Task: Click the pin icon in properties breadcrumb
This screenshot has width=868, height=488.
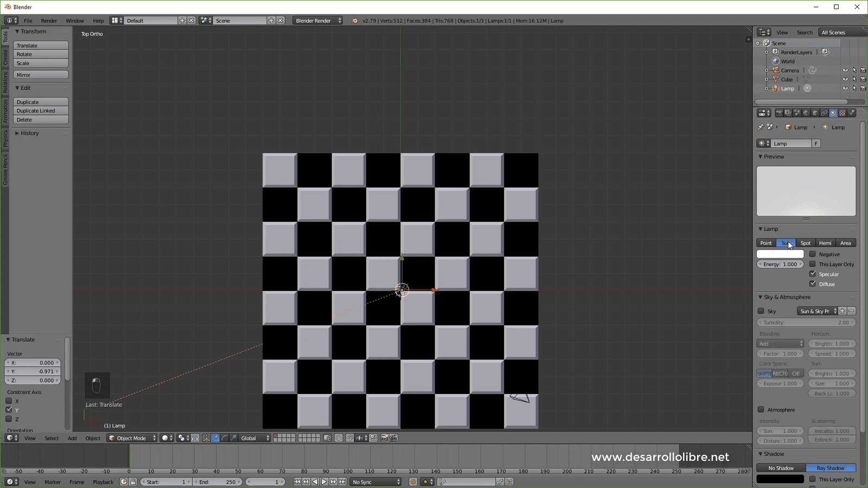Action: tap(761, 127)
